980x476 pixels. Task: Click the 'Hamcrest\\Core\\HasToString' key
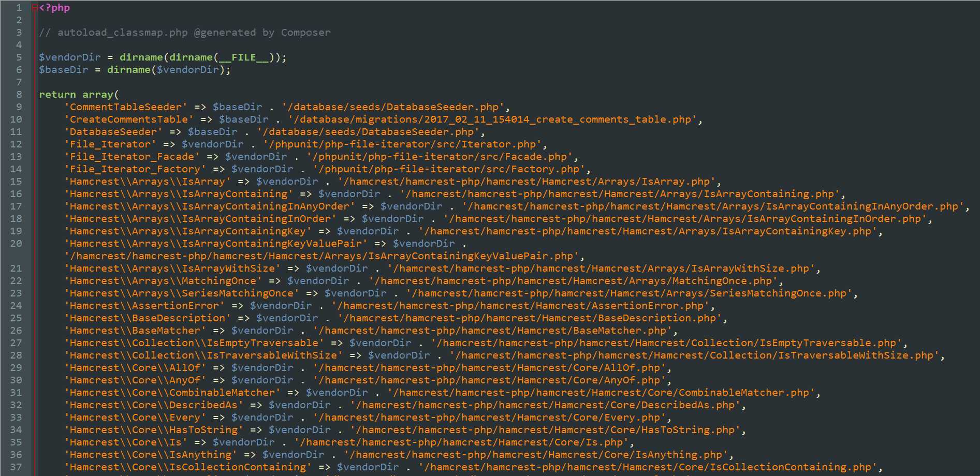[x=154, y=430]
